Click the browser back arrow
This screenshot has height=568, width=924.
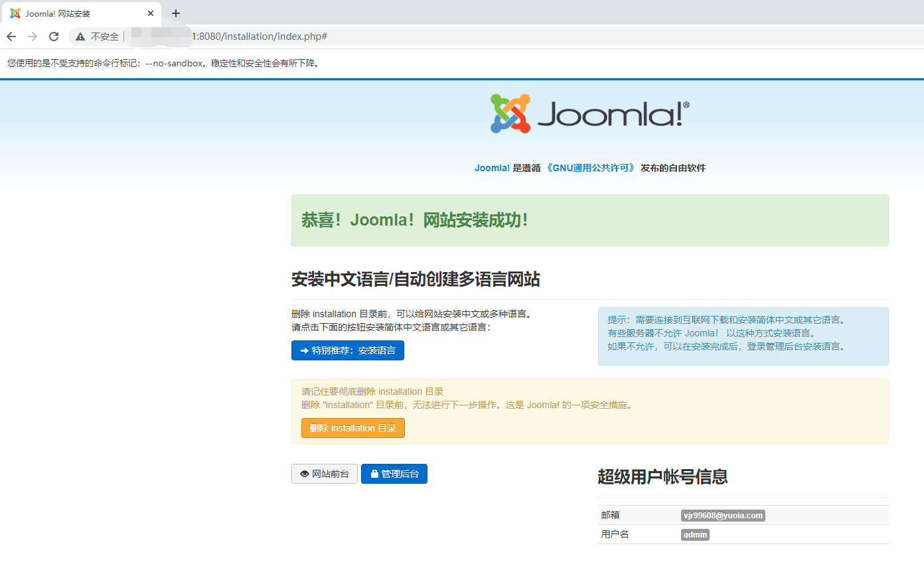click(11, 36)
